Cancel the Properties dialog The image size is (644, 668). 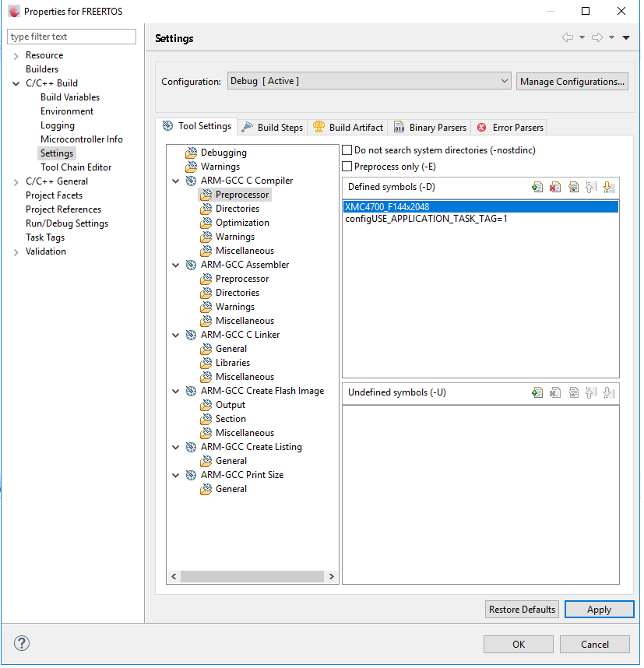pyautogui.click(x=595, y=645)
